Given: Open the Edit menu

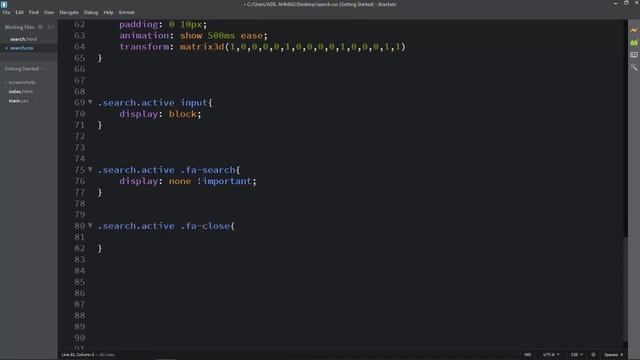Looking at the screenshot, I should point(19,12).
